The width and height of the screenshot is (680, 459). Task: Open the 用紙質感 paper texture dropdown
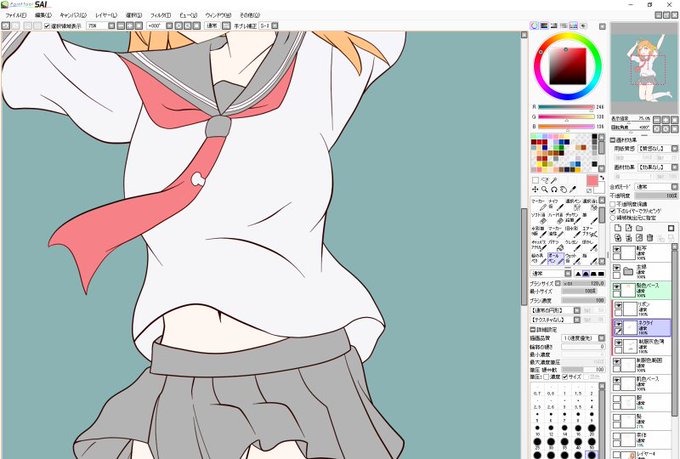tap(674, 149)
